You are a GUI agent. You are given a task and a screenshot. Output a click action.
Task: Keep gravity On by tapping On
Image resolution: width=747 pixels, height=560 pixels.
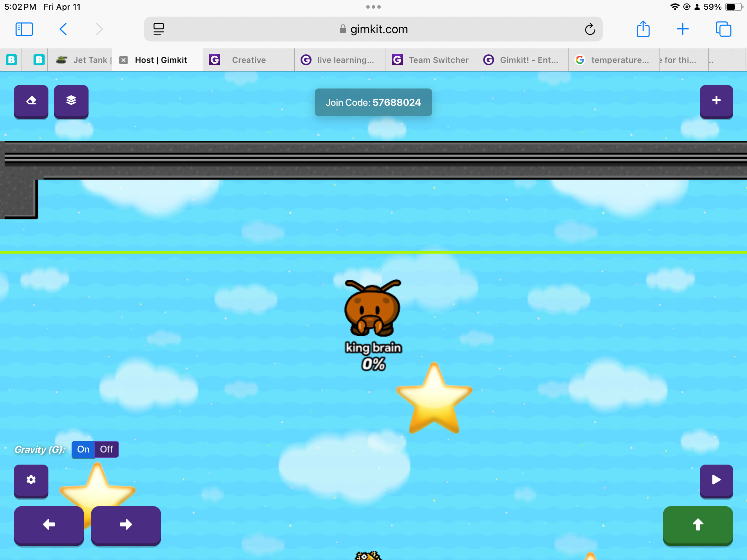tap(83, 449)
